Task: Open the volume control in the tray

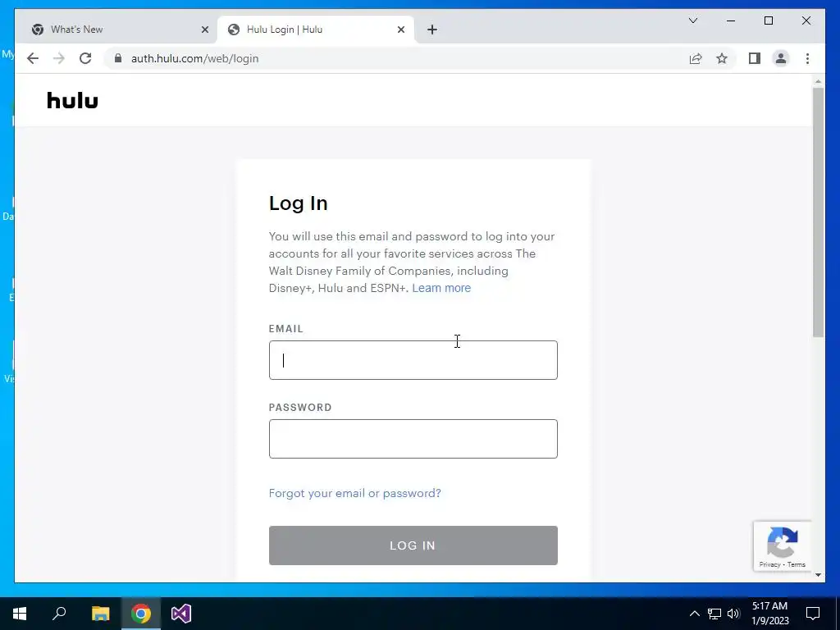Action: pos(733,614)
